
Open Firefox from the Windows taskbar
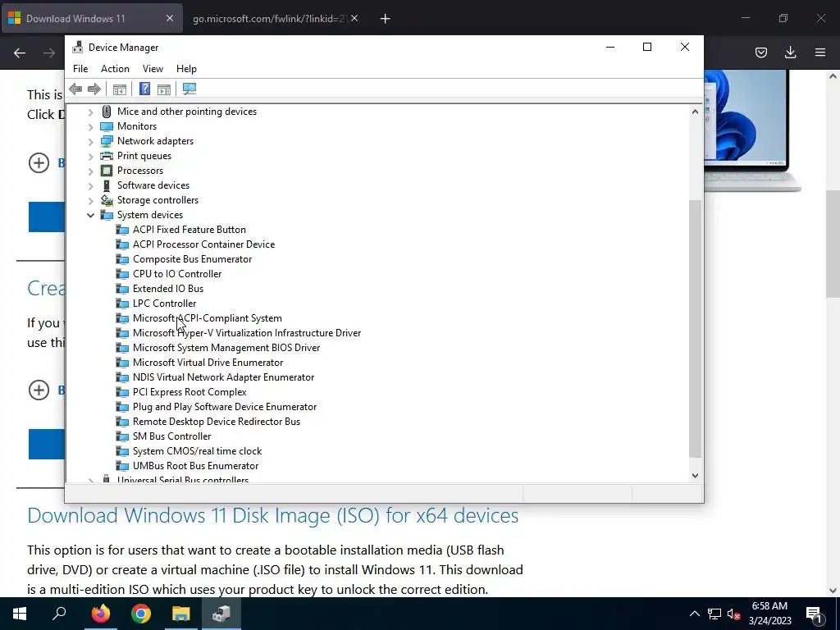[100, 614]
